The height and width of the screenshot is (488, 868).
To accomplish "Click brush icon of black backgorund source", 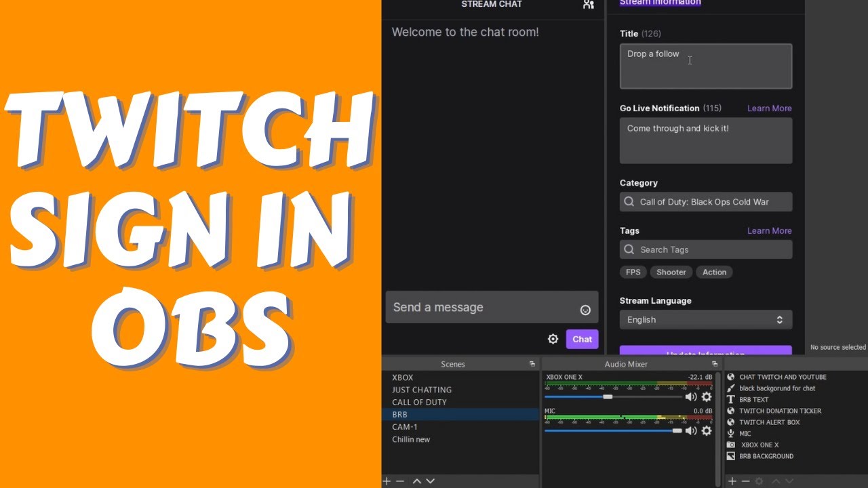I will tap(731, 388).
